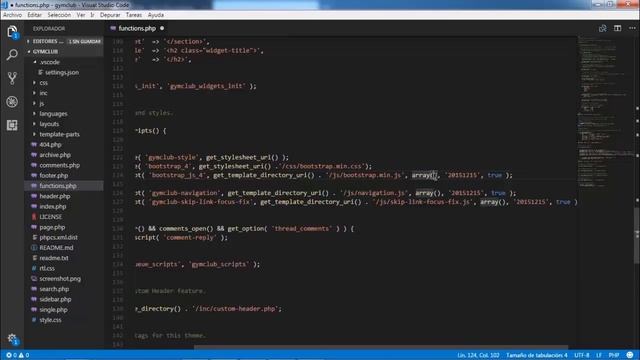Image resolution: width=640 pixels, height=360 pixels.
Task: Expand the js folder
Action: coord(64,103)
